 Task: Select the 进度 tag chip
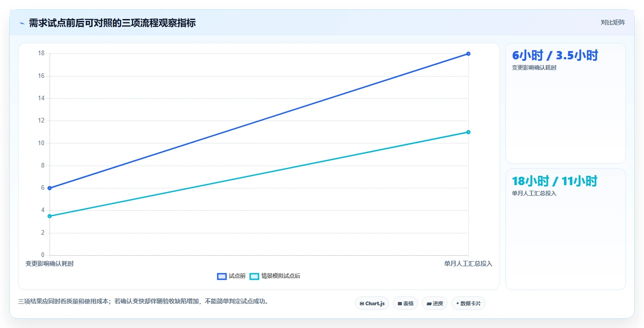435,303
